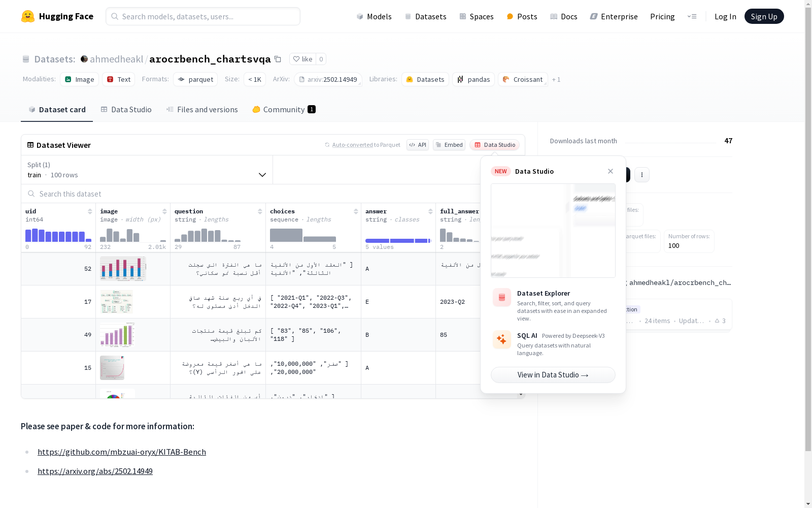Click the image width histogram
812x508 pixels.
pos(133,235)
